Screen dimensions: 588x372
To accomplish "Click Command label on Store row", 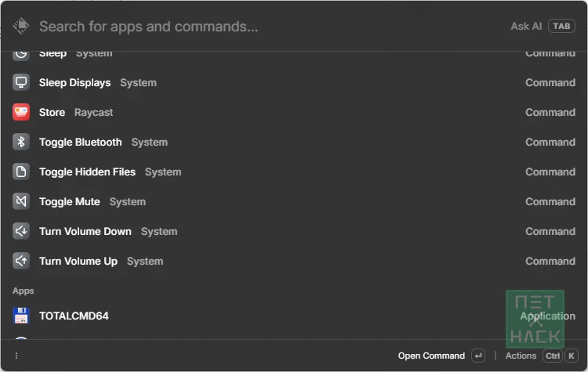I will point(550,113).
